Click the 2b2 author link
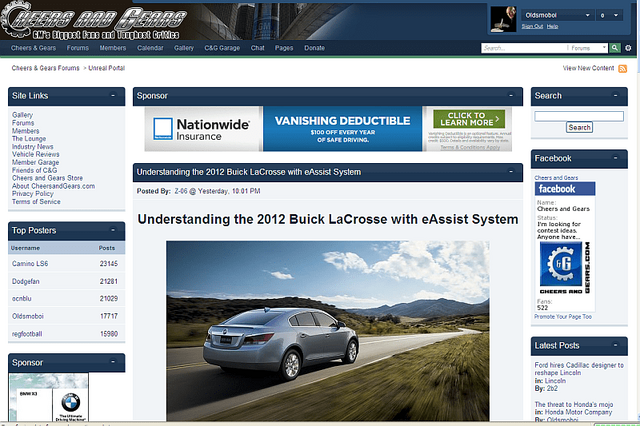The width and height of the screenshot is (640, 426). tap(552, 388)
